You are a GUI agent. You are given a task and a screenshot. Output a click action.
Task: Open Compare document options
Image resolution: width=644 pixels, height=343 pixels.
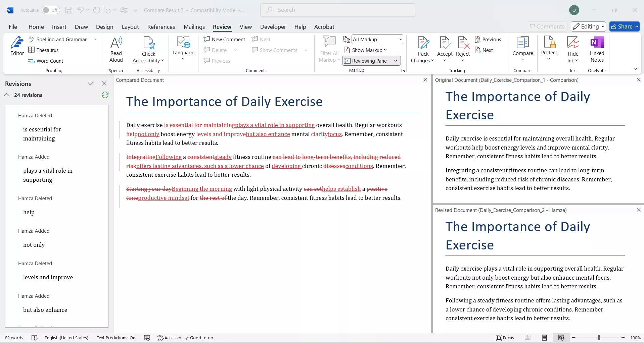pyautogui.click(x=522, y=49)
